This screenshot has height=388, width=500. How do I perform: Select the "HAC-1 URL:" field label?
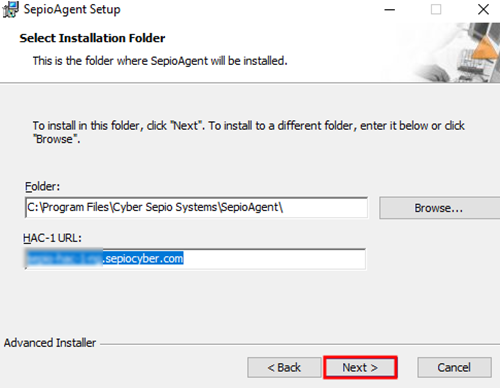point(52,238)
